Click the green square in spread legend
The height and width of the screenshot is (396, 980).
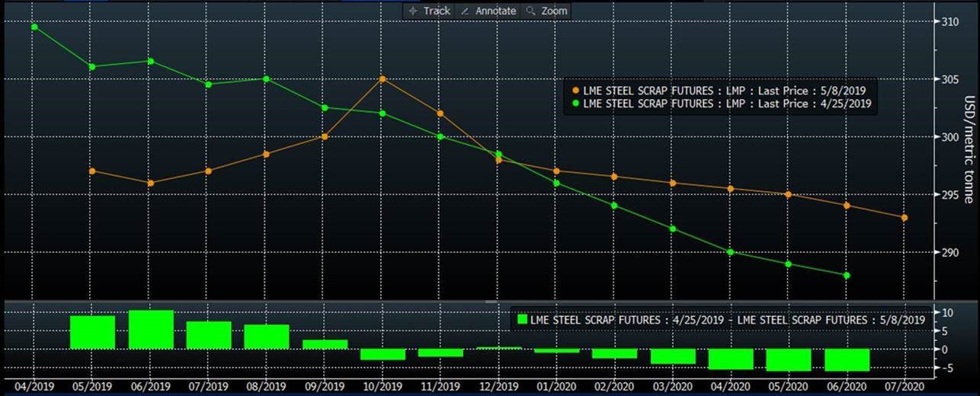click(522, 320)
